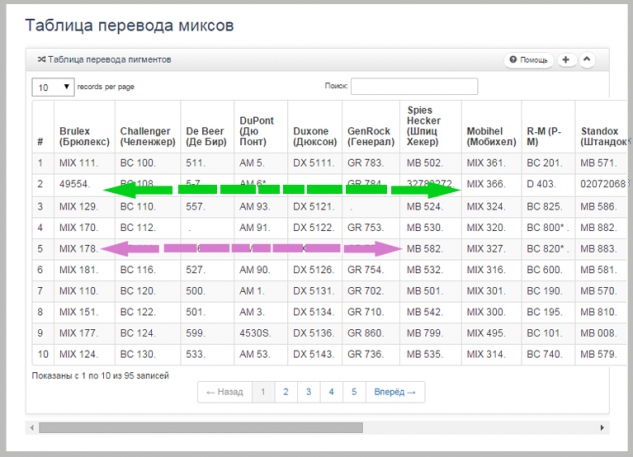Image resolution: width=633 pixels, height=457 pixels.
Task: Click the right arrow of horizontal scrollbar
Action: point(602,428)
